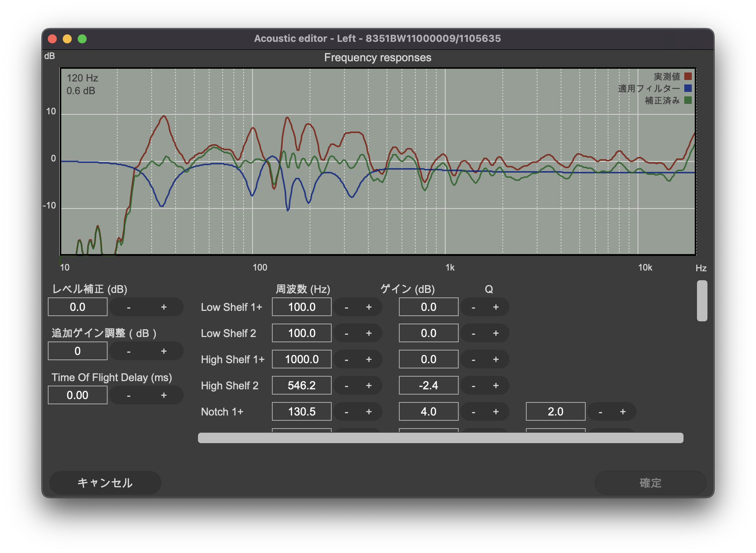Click the キャンセル button

click(x=105, y=483)
